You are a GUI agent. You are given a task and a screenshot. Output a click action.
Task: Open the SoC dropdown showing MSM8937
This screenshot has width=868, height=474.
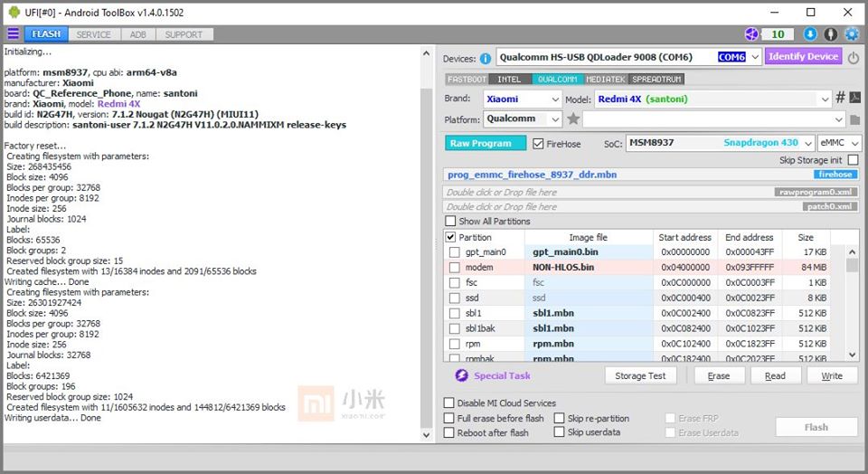(x=720, y=143)
